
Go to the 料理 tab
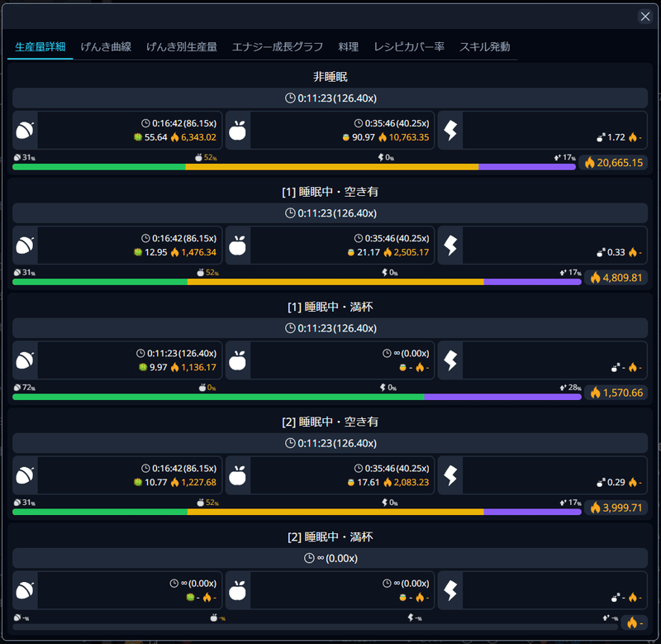point(348,47)
